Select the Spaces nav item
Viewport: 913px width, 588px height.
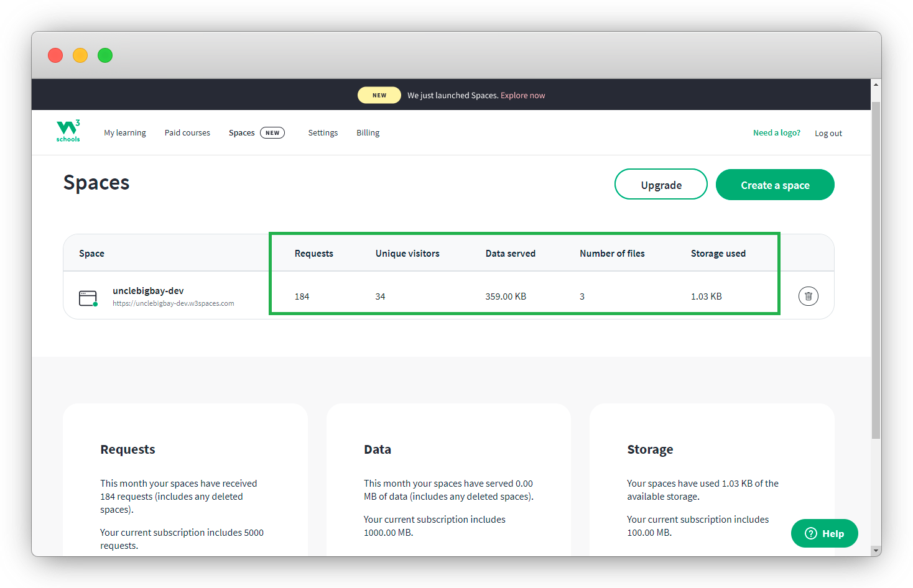click(242, 133)
